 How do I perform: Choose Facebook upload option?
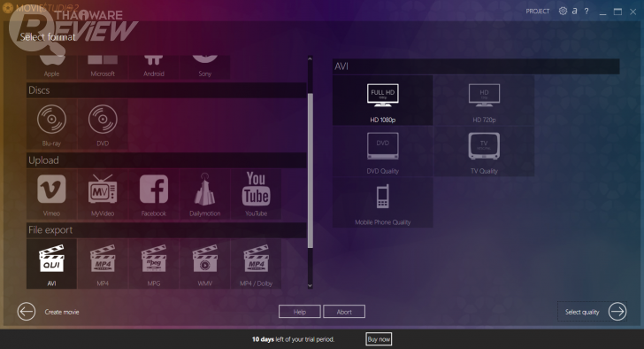click(x=154, y=194)
